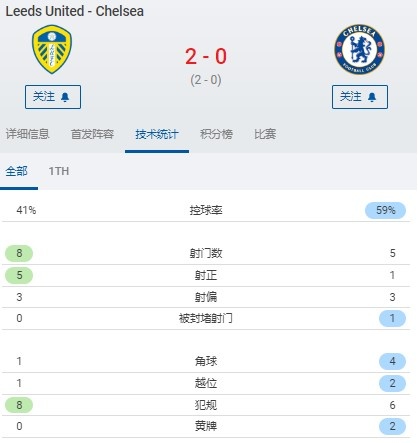
Task: Click the 控球率 stat label
Action: [206, 210]
